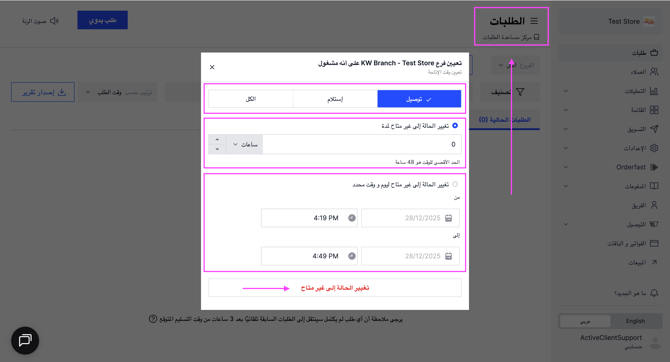Viewport: 670px width, 362px height.
Task: Select radio غير متاح ليوم و وقت محدد
Action: pyautogui.click(x=455, y=184)
